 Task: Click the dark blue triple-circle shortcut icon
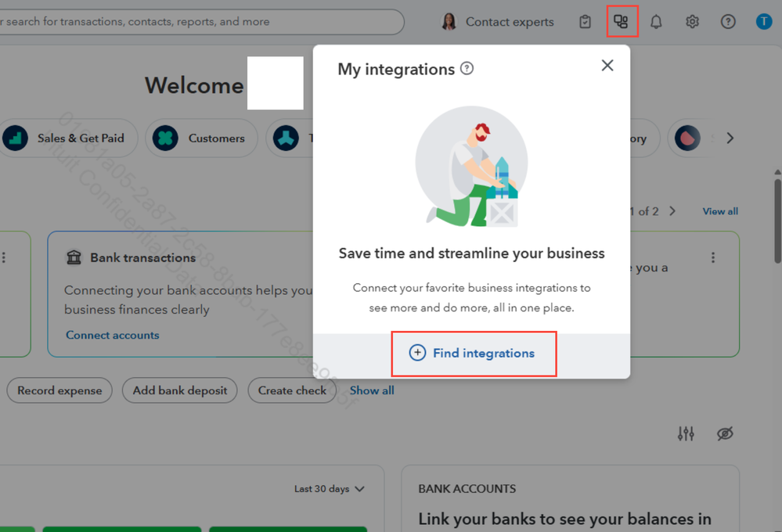286,138
